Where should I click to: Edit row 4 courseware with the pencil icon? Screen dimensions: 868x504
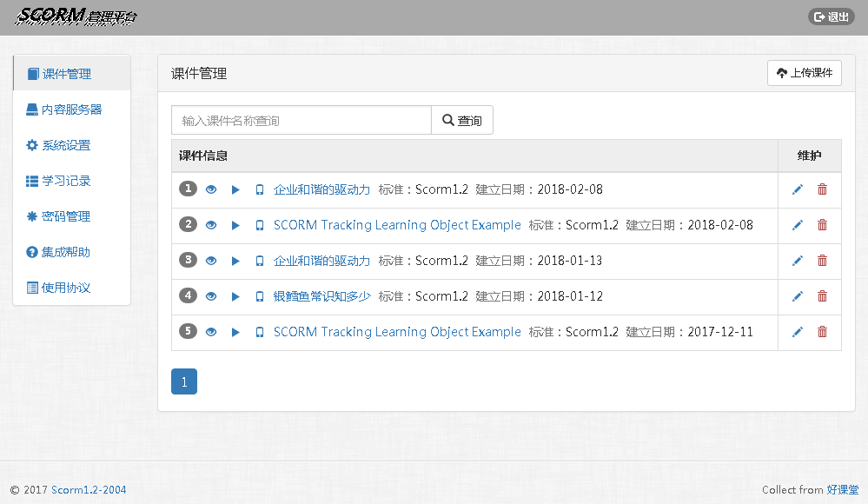pos(798,296)
